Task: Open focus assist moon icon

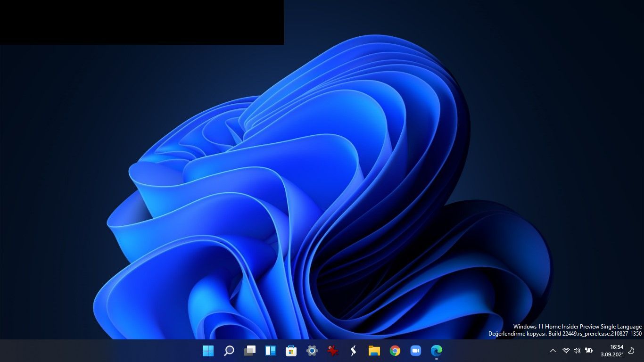Action: 632,351
